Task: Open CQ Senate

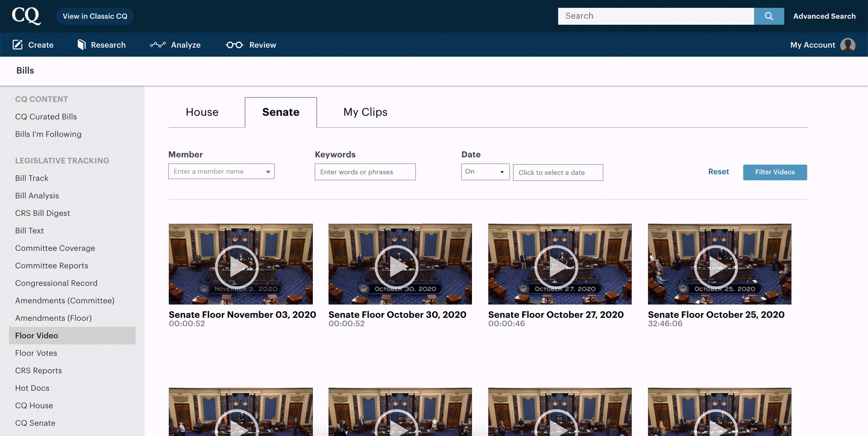Action: coord(35,423)
